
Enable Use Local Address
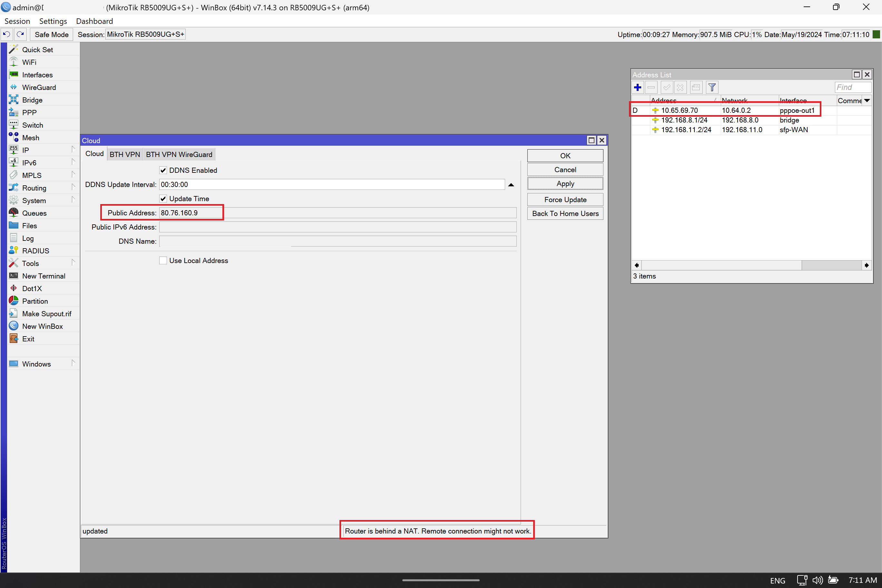(163, 260)
